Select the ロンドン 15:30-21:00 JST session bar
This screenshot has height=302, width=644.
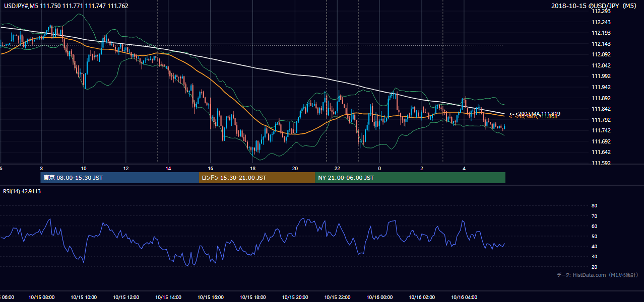point(257,178)
